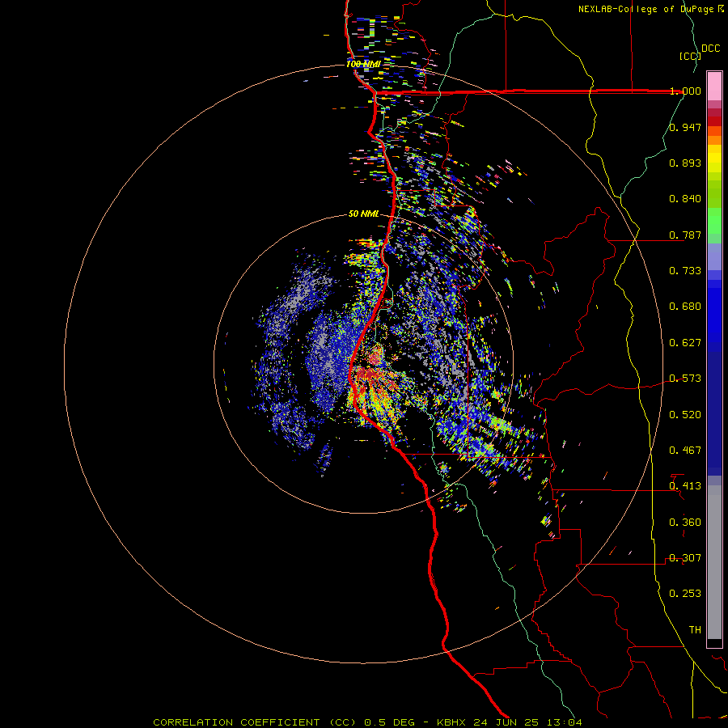The image size is (728, 728).
Task: Click the DCC label above the color scale
Action: point(710,49)
